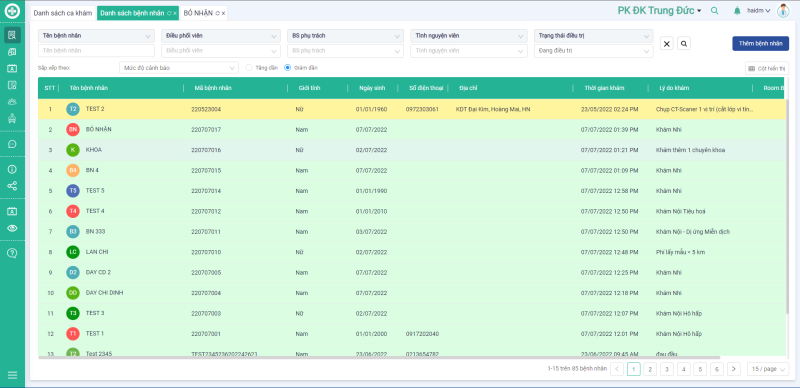This screenshot has height=388, width=800.
Task: Switch to Danh sách bệnh nhân tab
Action: point(132,13)
